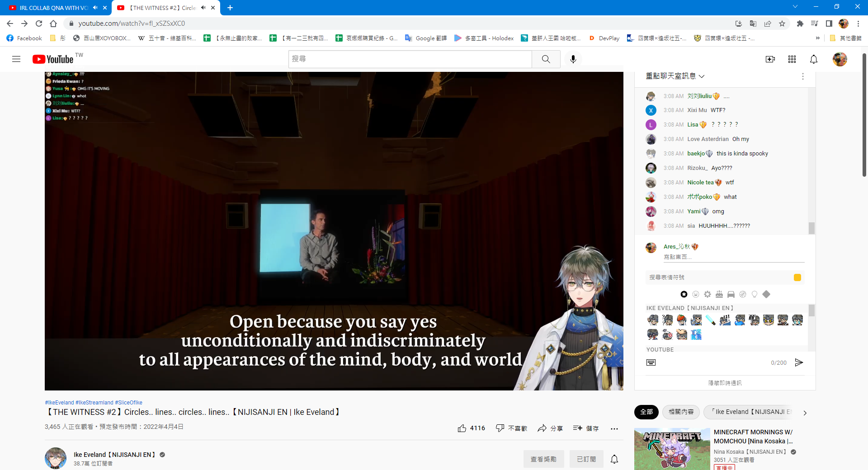The height and width of the screenshot is (470, 868).
Task: Select the channel emotes star category
Action: click(684, 294)
